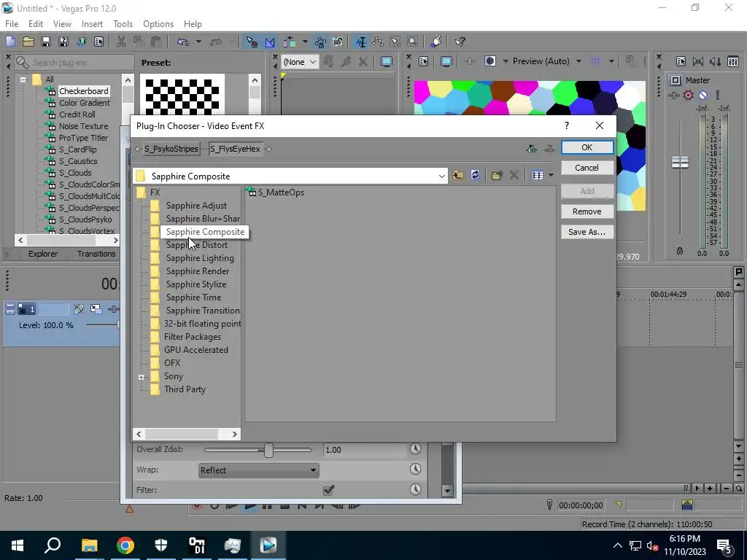Collapse the All folder in generators tree
Viewport: 747px width, 560px height.
pyautogui.click(x=23, y=79)
